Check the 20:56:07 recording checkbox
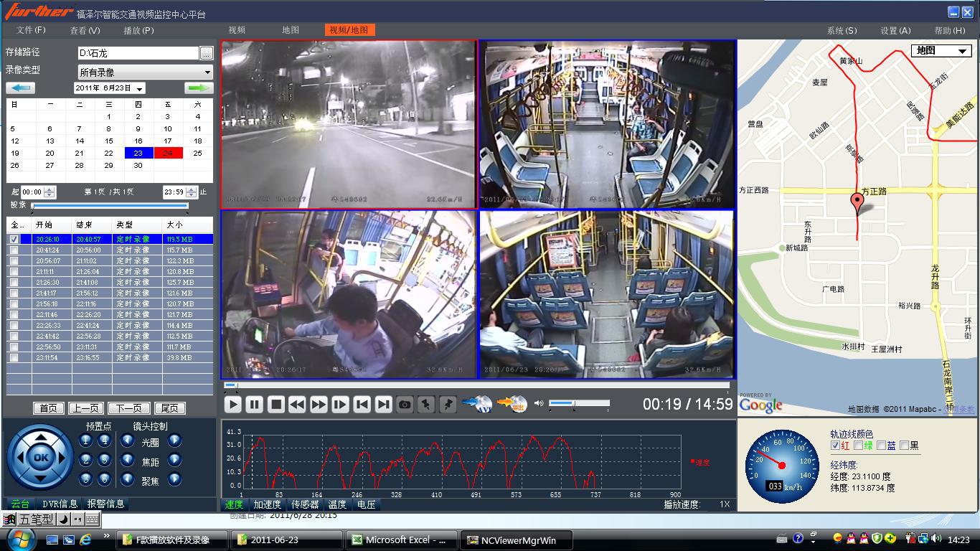Screen dimensions: 980x551 tap(14, 261)
